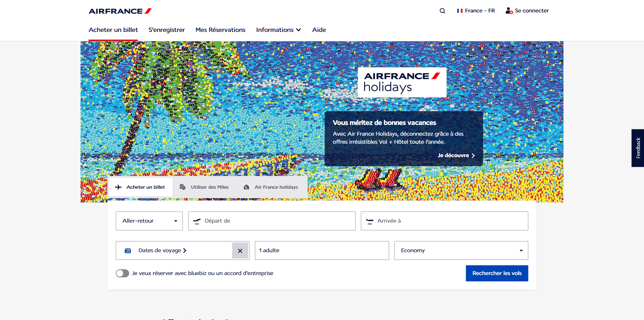Open the Feedback side button

(x=638, y=148)
